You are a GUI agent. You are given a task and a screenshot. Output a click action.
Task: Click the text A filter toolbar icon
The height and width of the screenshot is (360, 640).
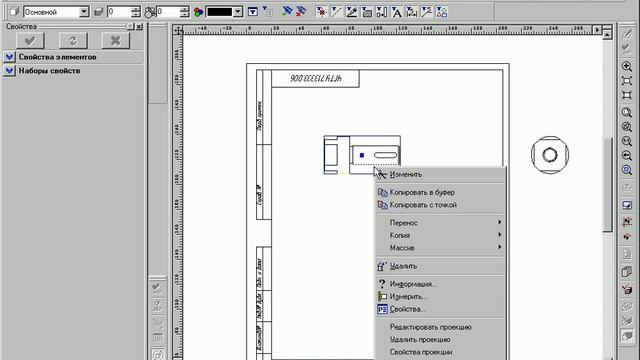(396, 12)
